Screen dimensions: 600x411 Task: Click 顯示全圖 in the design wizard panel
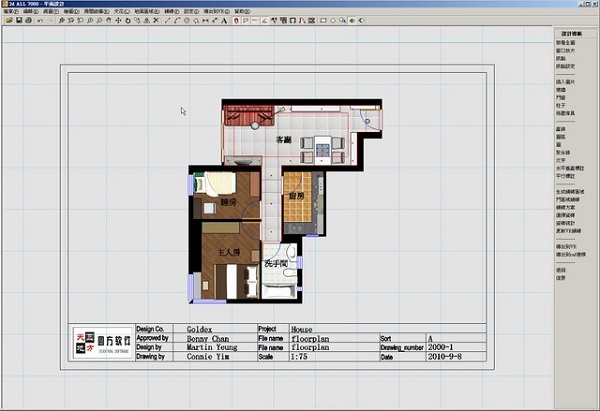[566, 43]
